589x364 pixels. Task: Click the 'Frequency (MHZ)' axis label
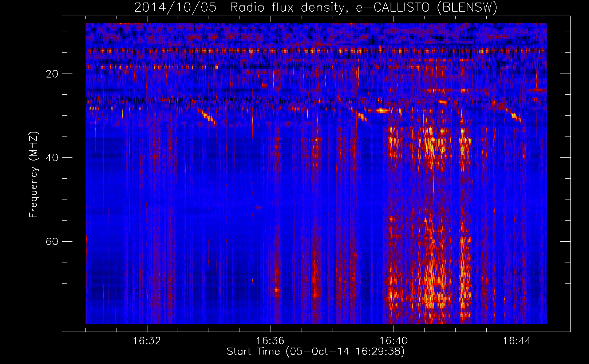point(33,175)
